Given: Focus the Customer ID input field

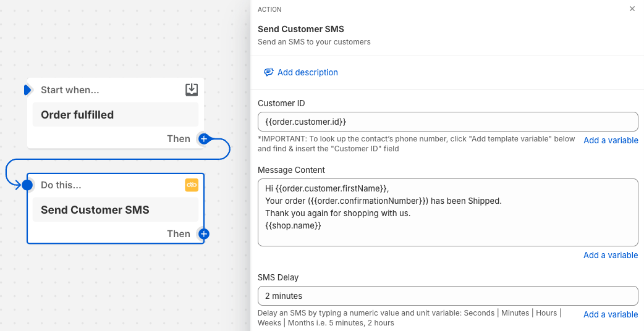Looking at the screenshot, I should pos(448,122).
